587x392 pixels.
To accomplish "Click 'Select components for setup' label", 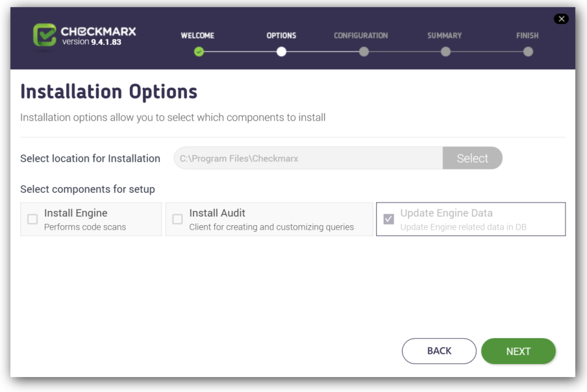I will 88,190.
